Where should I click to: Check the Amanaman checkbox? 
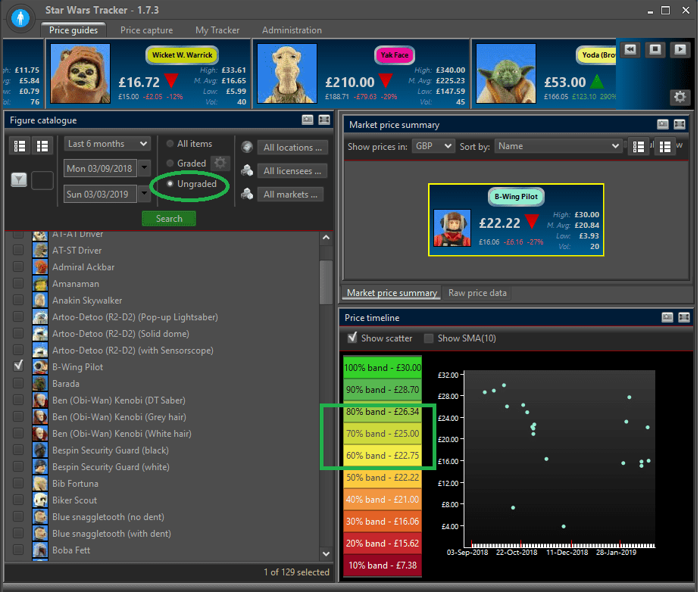[x=18, y=283]
